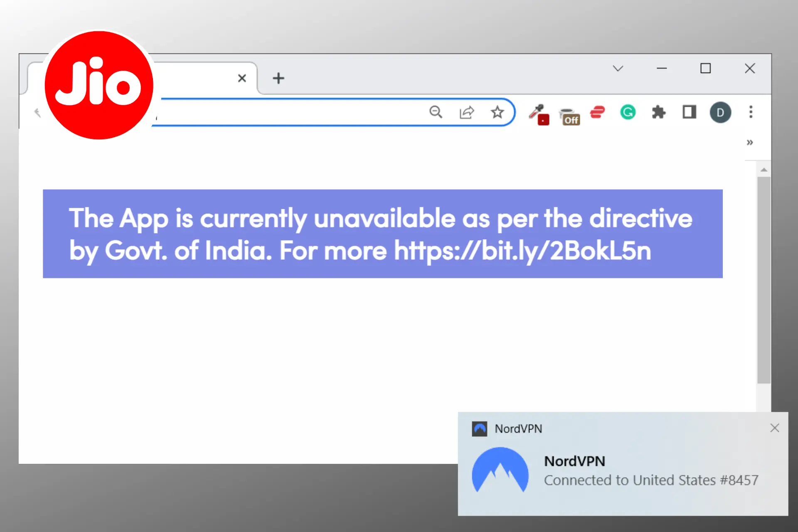
Task: Expand the browser overflow chevron
Action: pos(749,143)
